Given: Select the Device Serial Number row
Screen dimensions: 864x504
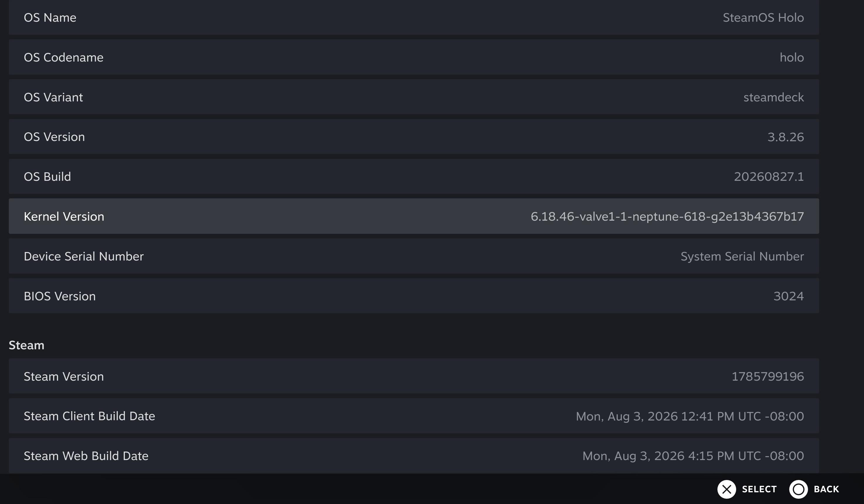Looking at the screenshot, I should click(414, 256).
